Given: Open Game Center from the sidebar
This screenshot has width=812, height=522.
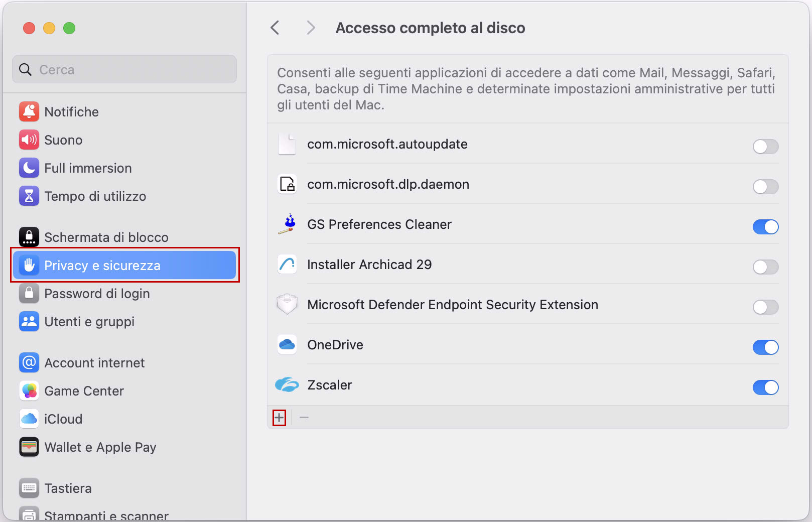Looking at the screenshot, I should click(83, 390).
